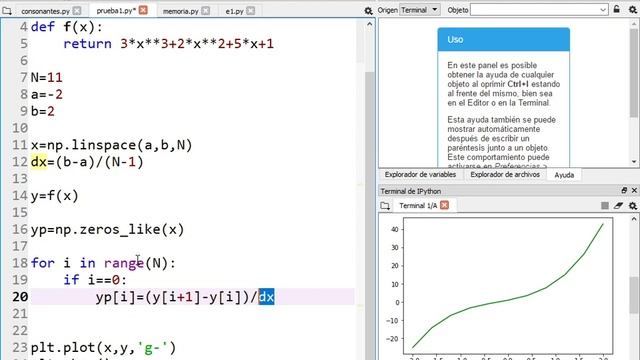The height and width of the screenshot is (360, 640).
Task: Click 'a=-2' on line 8
Action: tap(47, 94)
